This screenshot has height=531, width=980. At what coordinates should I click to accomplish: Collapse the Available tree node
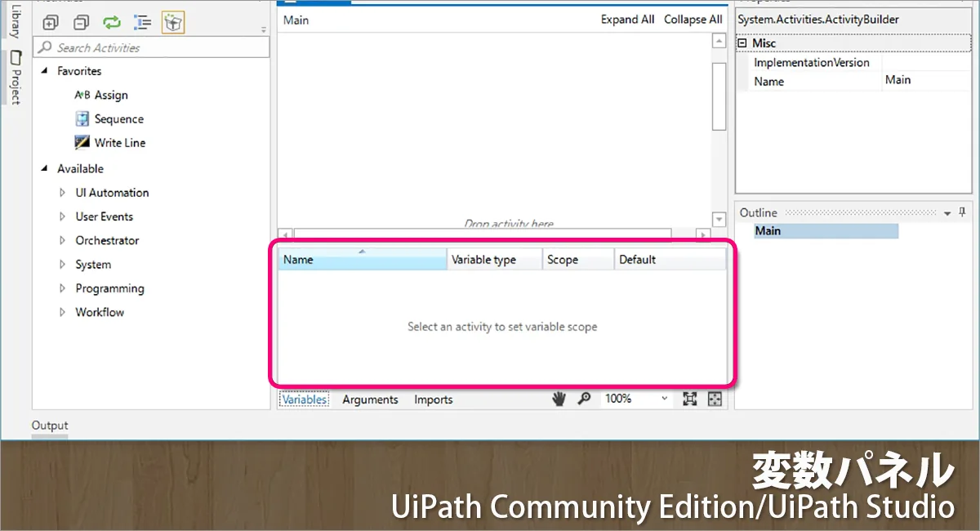click(45, 168)
